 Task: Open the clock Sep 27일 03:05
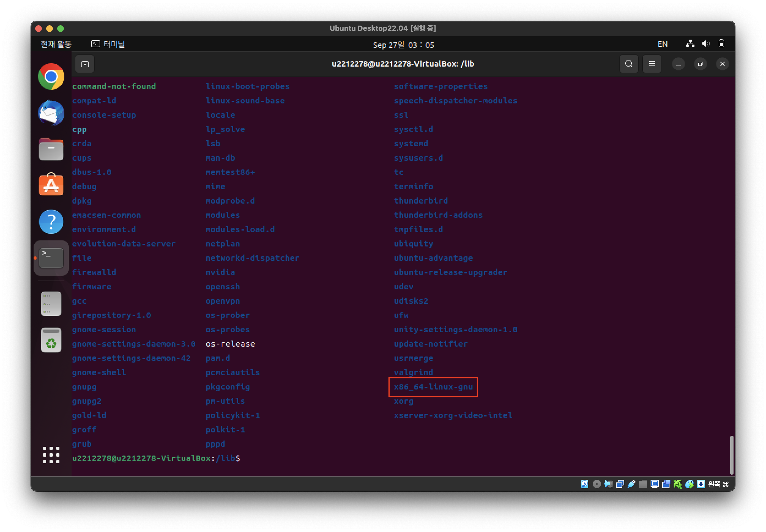pos(403,45)
